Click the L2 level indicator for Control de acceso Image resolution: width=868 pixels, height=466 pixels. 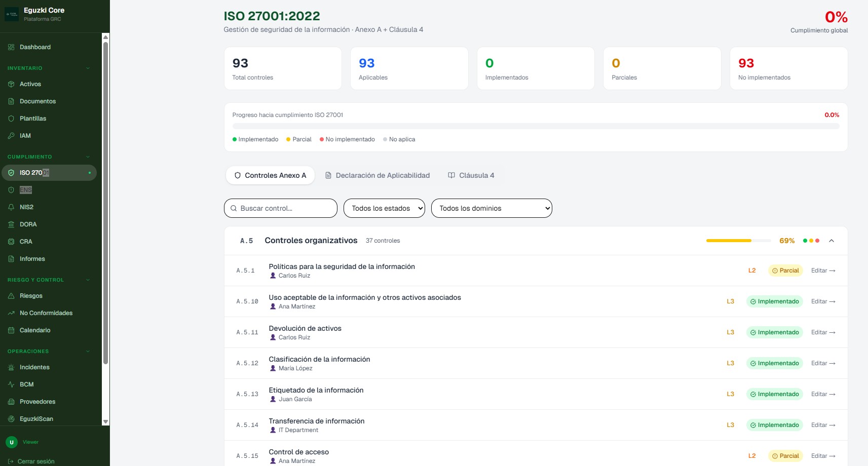(751, 455)
